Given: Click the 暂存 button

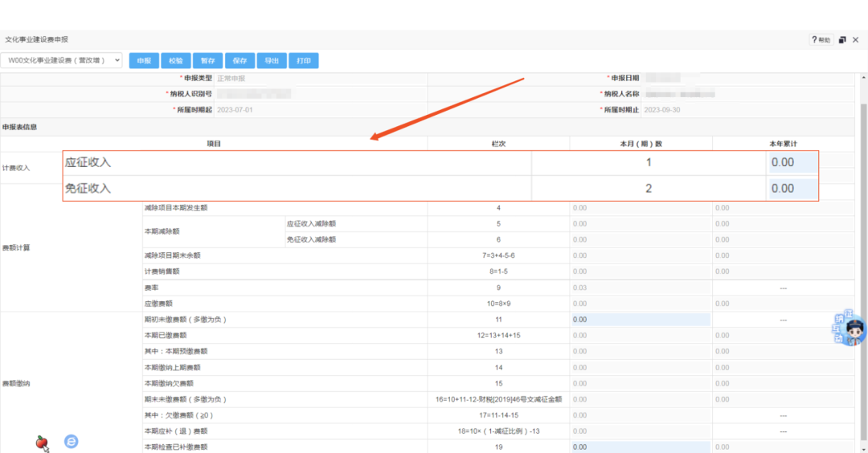Looking at the screenshot, I should [207, 61].
